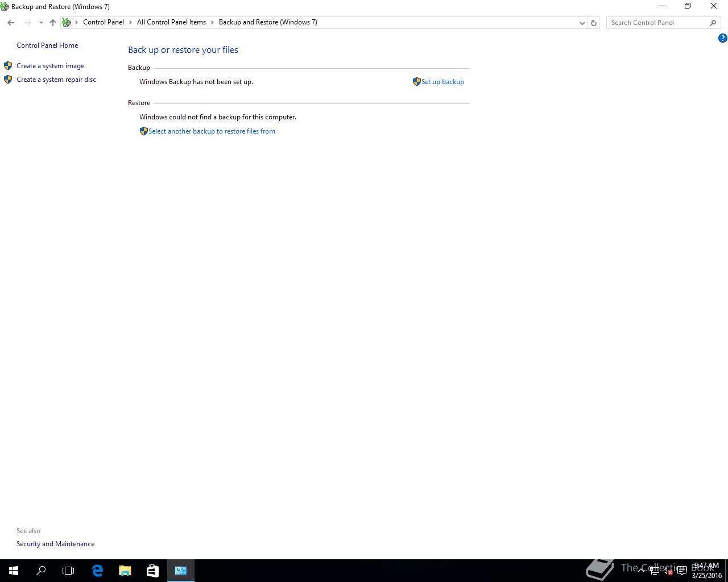The height and width of the screenshot is (582, 728).
Task: Refresh the Control Panel page
Action: 594,23
